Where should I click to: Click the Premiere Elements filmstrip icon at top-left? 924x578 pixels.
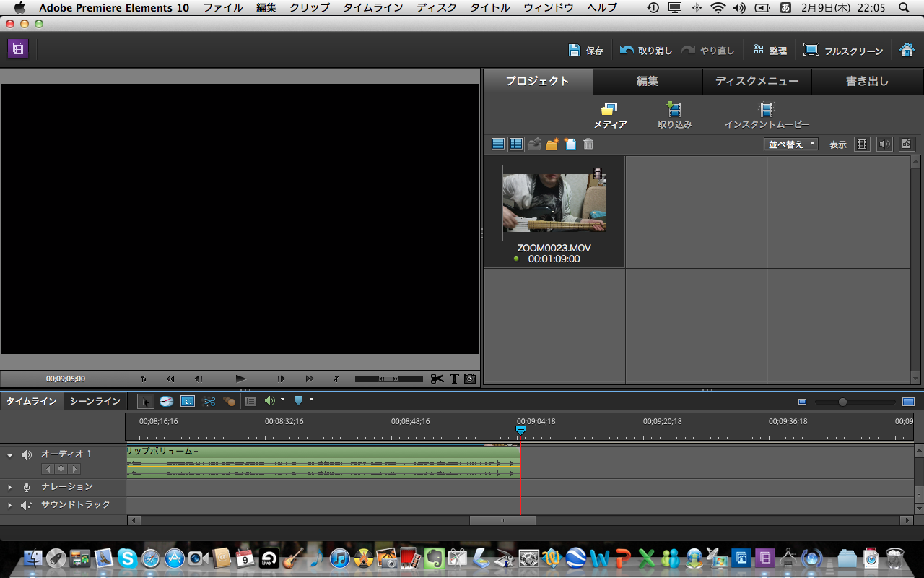point(18,49)
